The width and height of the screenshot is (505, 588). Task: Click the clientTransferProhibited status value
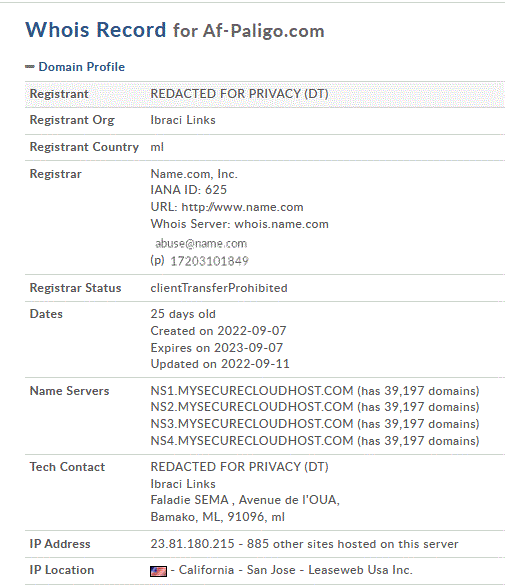(x=219, y=288)
